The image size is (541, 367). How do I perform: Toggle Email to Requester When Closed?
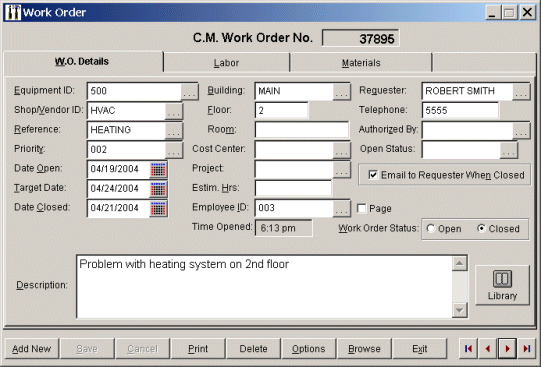pyautogui.click(x=373, y=175)
